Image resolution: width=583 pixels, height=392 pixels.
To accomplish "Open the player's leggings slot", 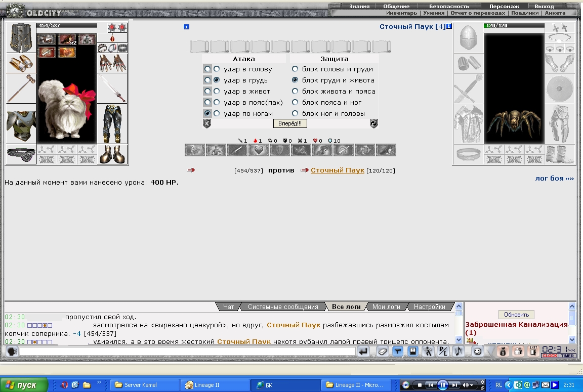I will (112, 124).
